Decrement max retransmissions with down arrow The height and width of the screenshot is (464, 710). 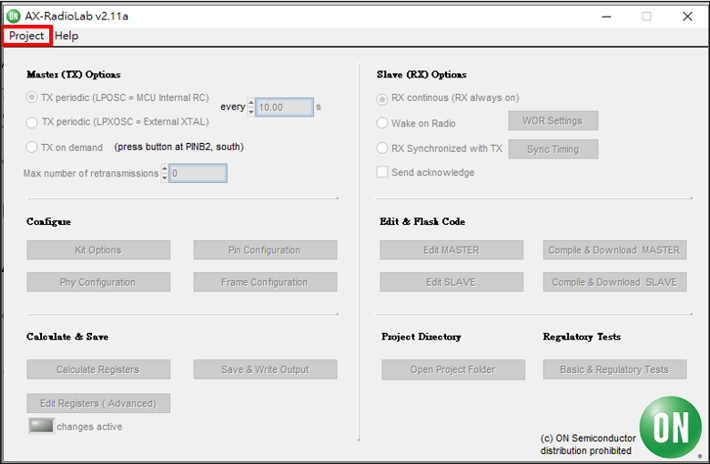tap(164, 178)
